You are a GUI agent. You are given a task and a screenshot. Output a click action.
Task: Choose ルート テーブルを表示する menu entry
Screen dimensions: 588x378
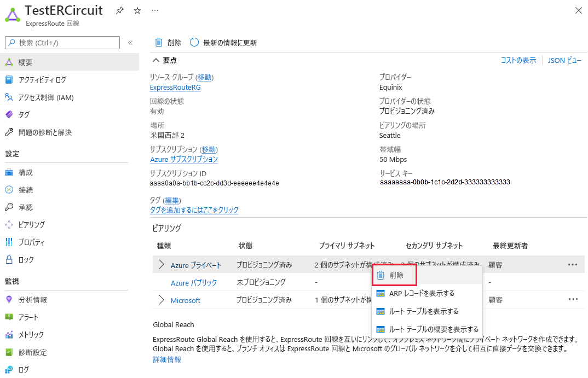426,311
